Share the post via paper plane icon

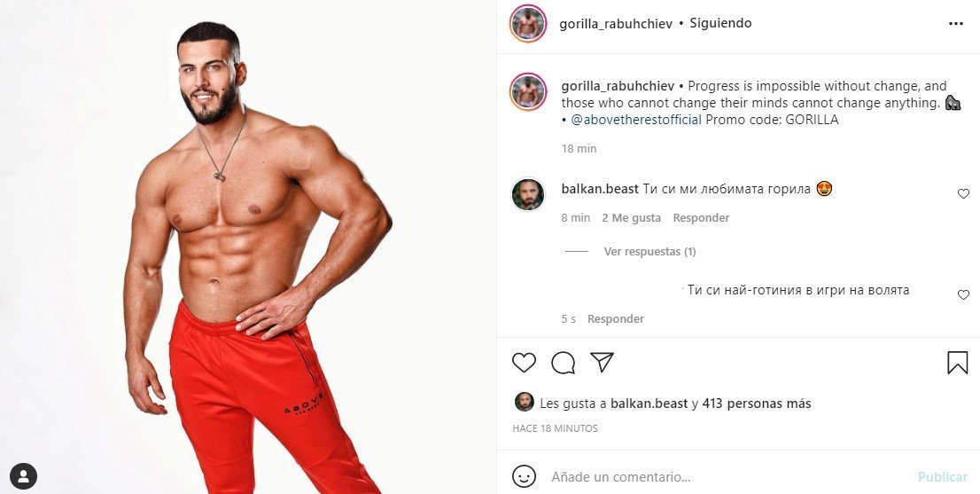coord(602,362)
